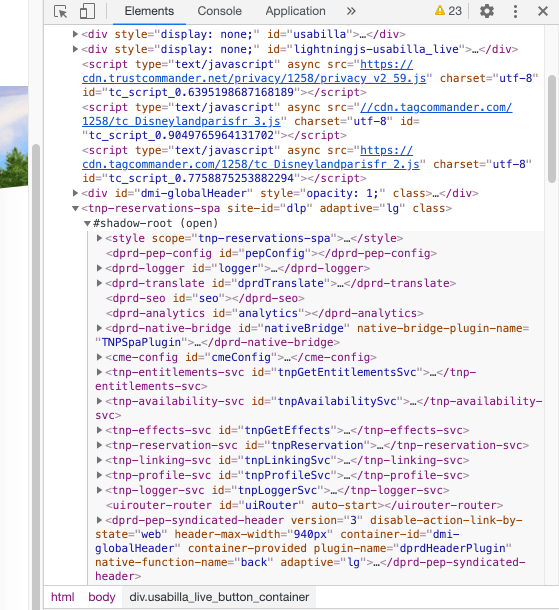Select html in the breadcrumb bar

click(63, 597)
